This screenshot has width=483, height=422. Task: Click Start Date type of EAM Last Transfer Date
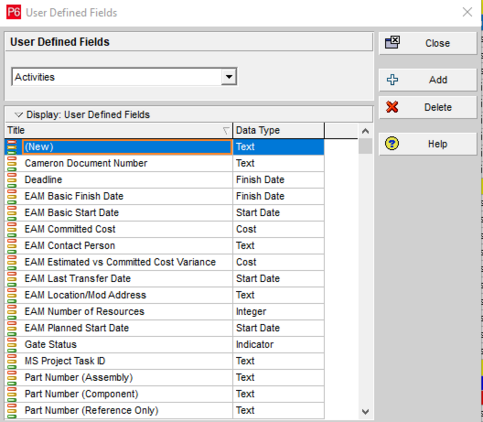coord(278,279)
